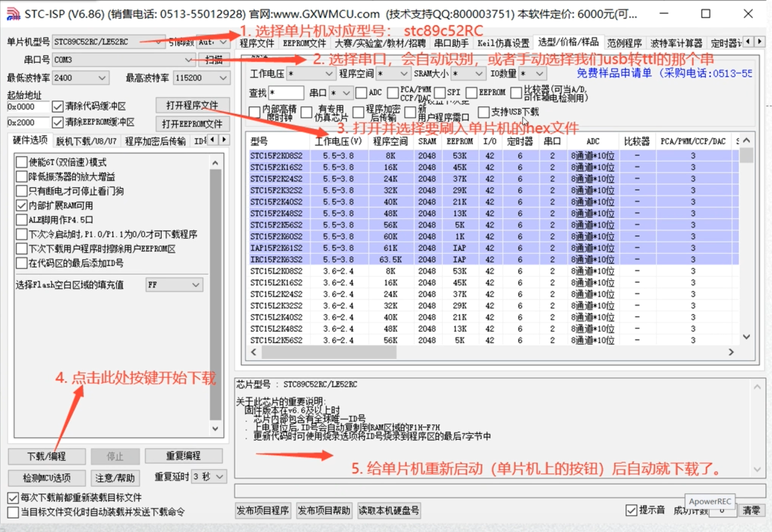Toggle 清除代码缓冲区 checkbox

click(x=57, y=106)
